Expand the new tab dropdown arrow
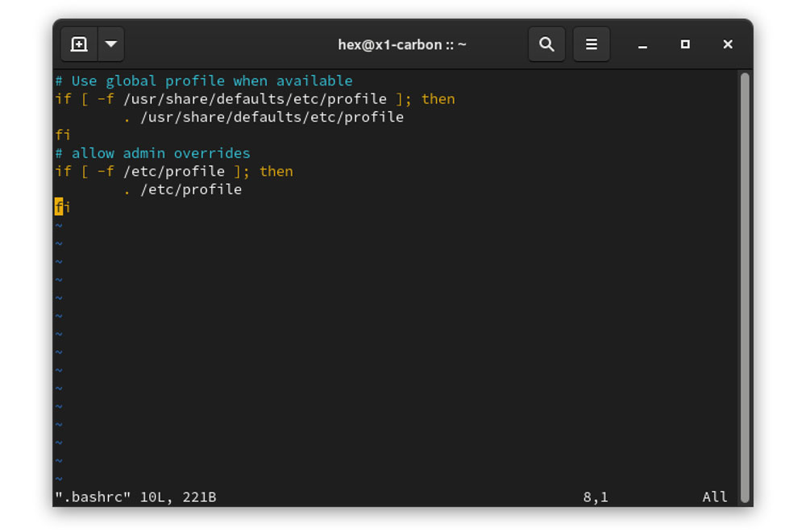806x532 pixels. point(111,44)
